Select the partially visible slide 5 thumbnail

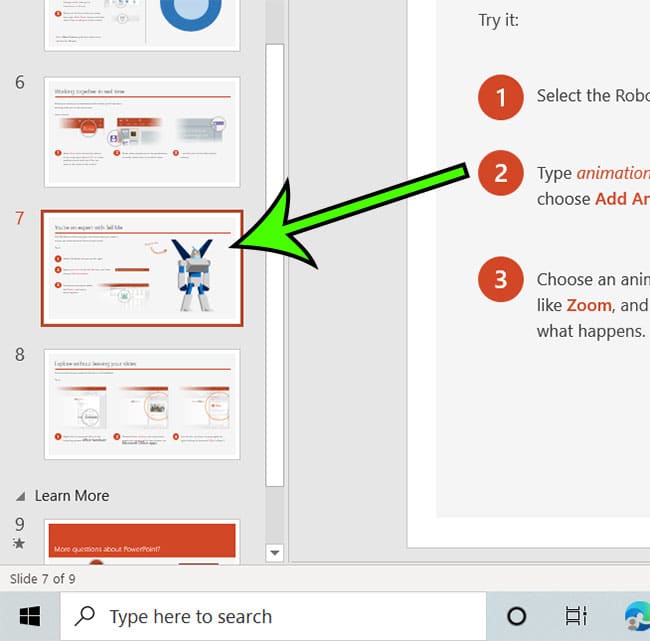pyautogui.click(x=142, y=25)
